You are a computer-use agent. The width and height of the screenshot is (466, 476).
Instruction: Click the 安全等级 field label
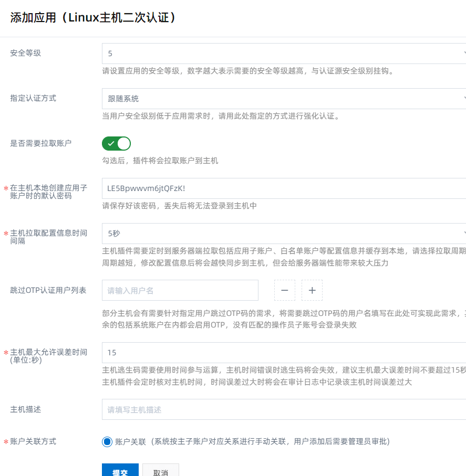[x=26, y=53]
